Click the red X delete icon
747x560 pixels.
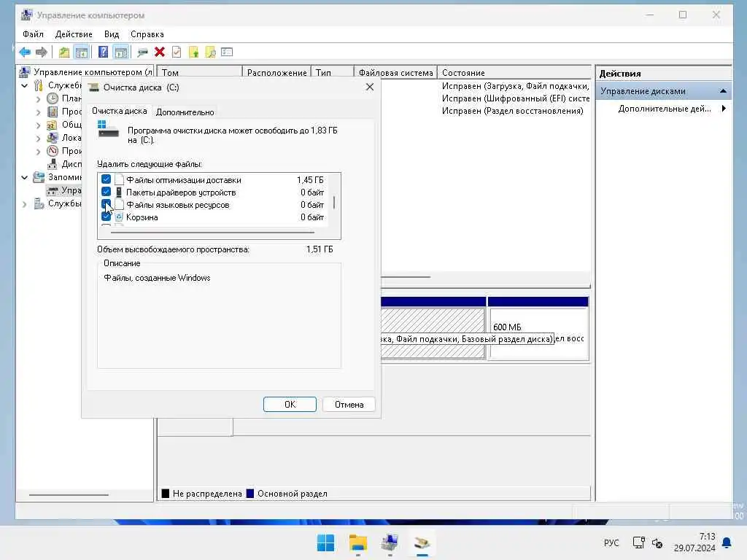pyautogui.click(x=160, y=52)
